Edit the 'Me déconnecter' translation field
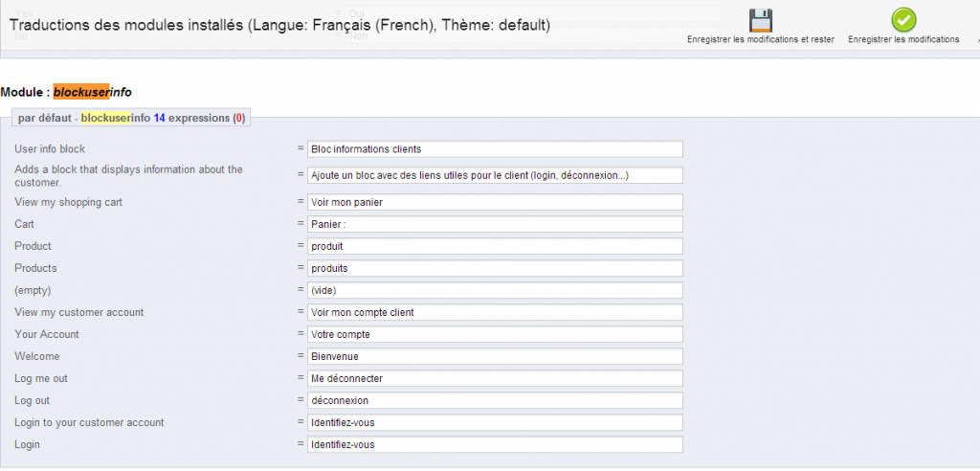This screenshot has width=980, height=471. click(495, 378)
